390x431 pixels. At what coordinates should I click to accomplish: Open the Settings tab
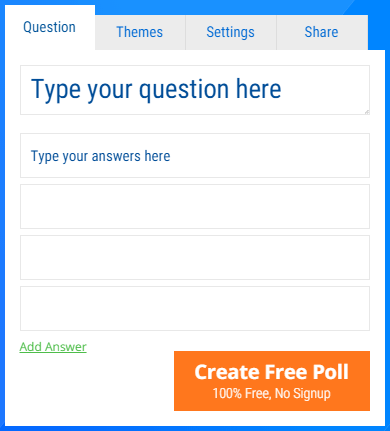tap(231, 32)
